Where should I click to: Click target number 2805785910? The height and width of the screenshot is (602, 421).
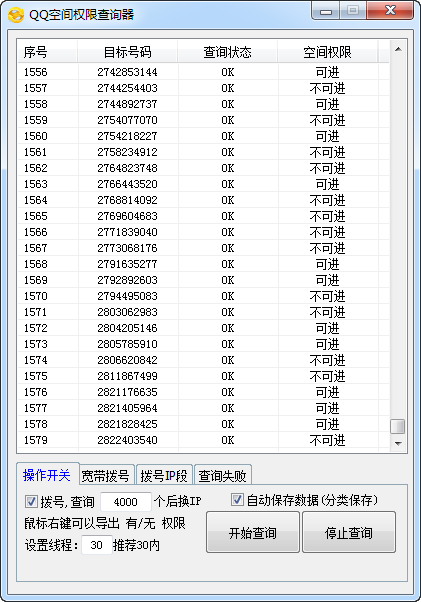127,344
